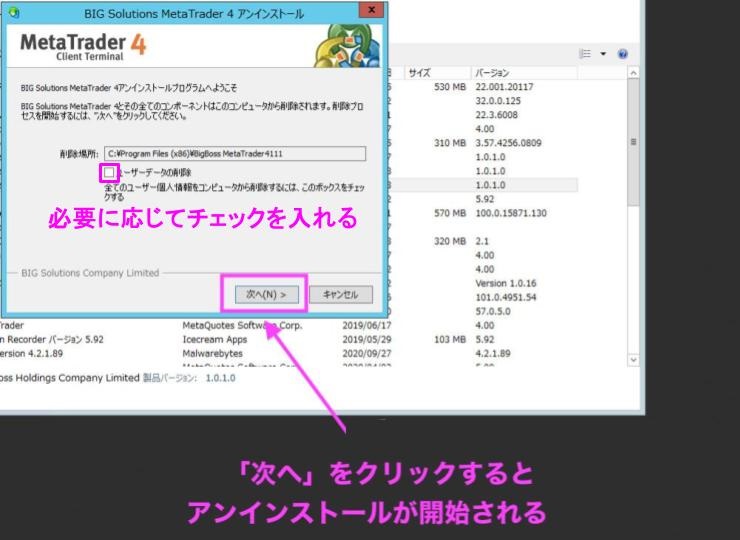Click the installer icon in the title bar

13,12
